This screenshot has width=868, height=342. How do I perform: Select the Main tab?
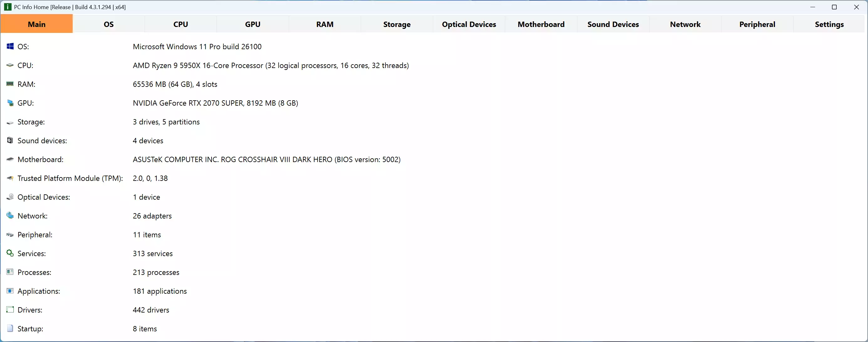tap(37, 24)
